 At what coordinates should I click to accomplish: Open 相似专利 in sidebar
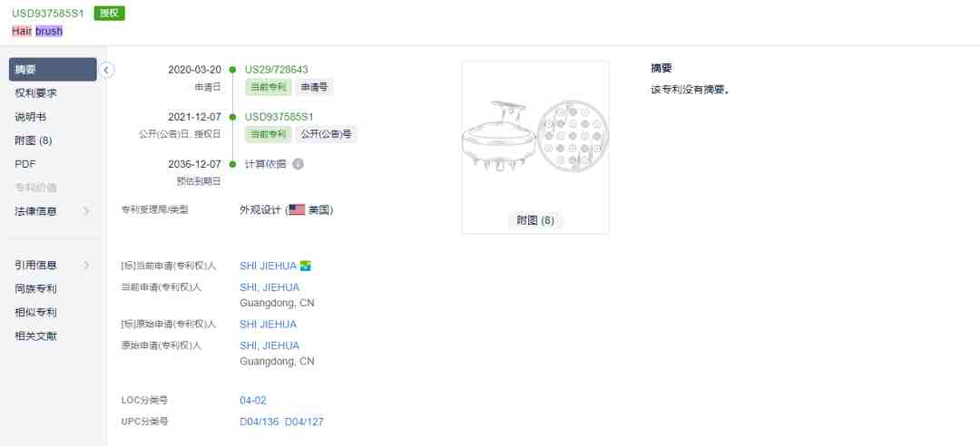(35, 313)
